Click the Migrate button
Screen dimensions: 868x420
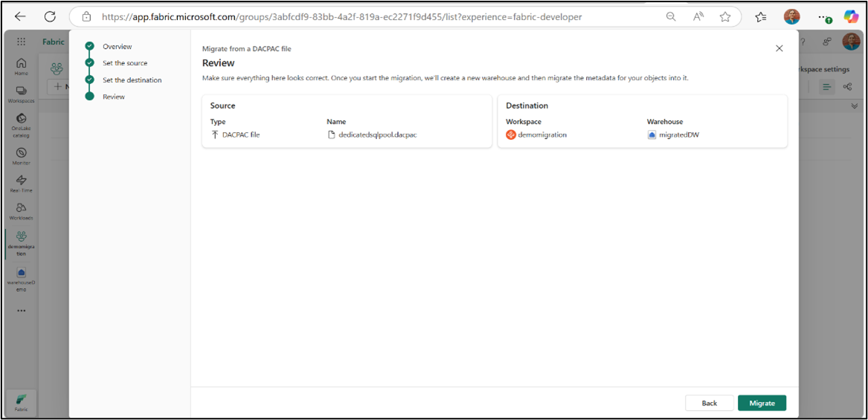tap(762, 404)
